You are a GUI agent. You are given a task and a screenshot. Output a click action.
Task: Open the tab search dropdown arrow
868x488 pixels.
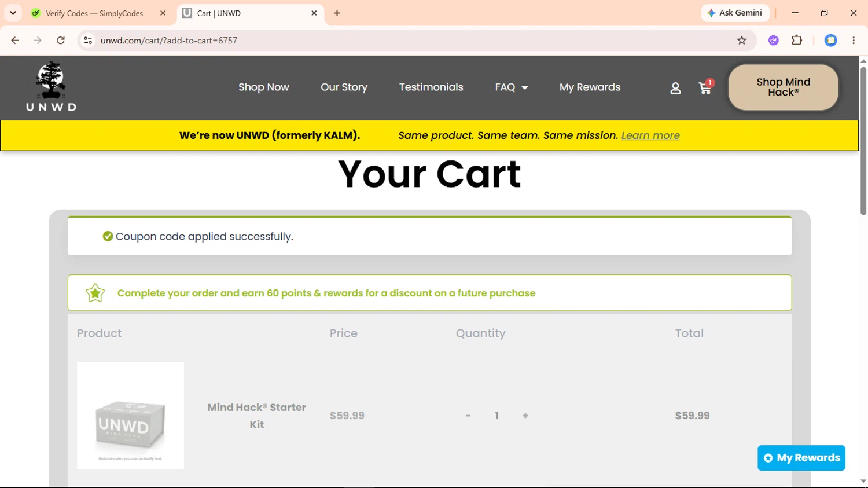pyautogui.click(x=13, y=13)
